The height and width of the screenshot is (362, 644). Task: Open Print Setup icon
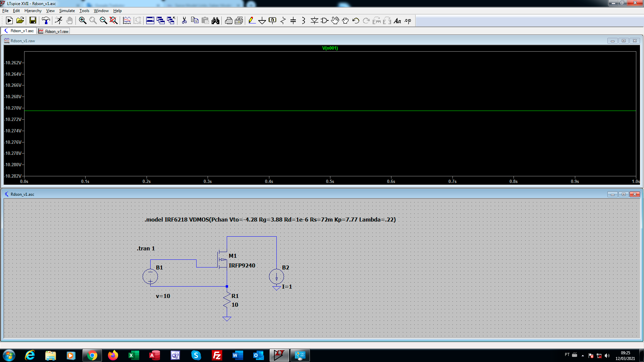[x=239, y=21]
